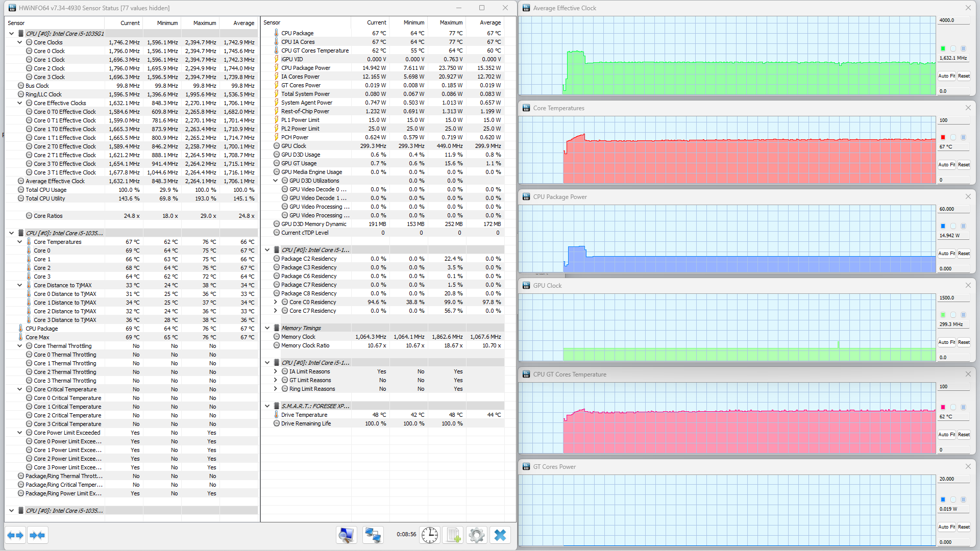The height and width of the screenshot is (551, 980).
Task: Click the start logging sheet icon
Action: pos(453,535)
